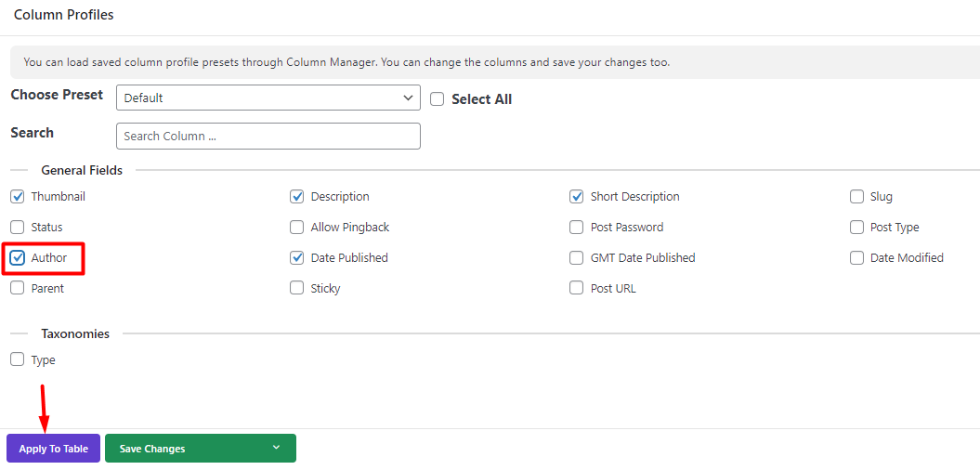Tick the Slug checkbox

856,197
